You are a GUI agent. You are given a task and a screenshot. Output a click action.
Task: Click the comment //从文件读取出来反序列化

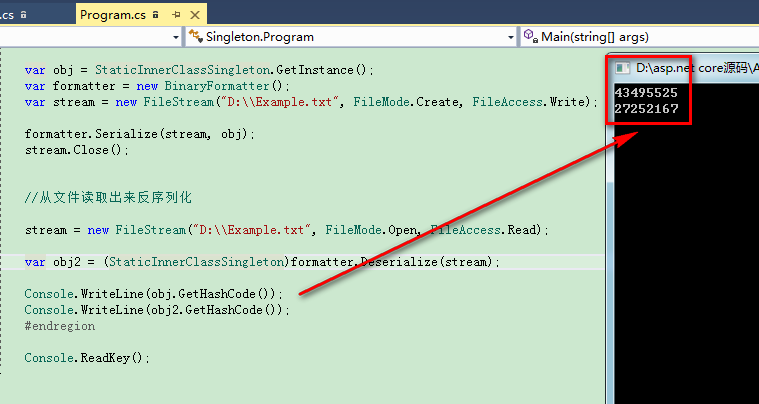108,198
